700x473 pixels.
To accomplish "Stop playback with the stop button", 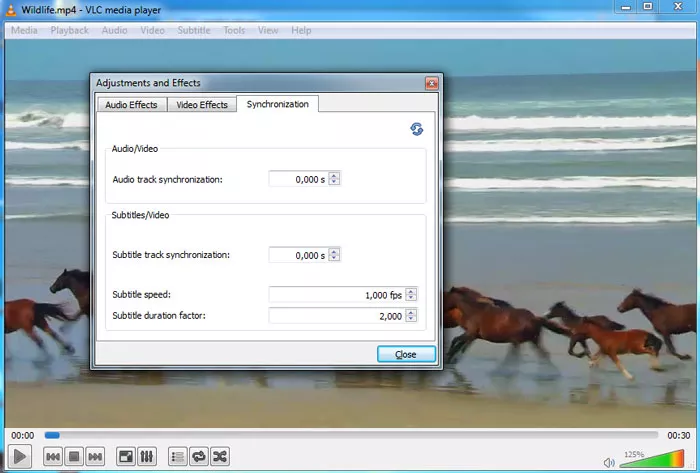I will point(74,456).
